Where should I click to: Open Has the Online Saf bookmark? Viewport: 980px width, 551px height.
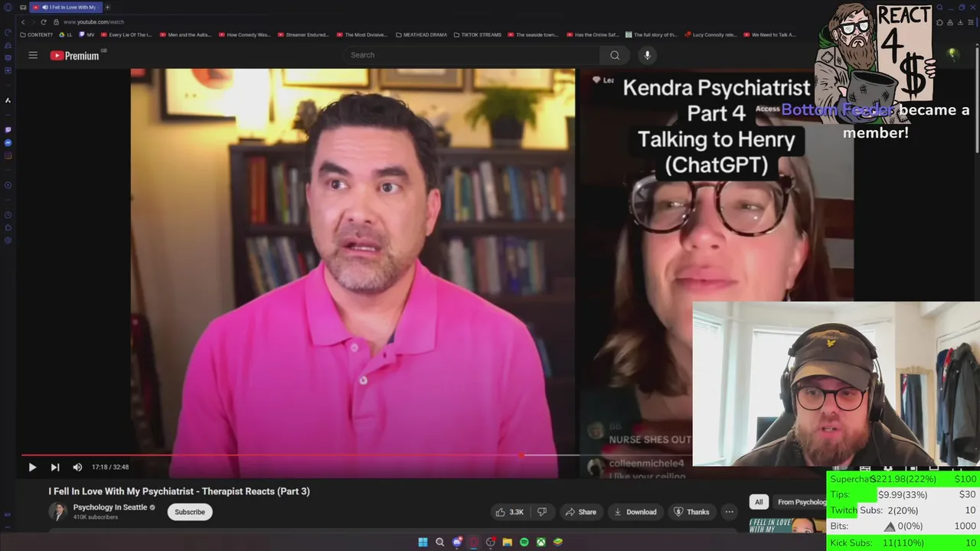[593, 34]
